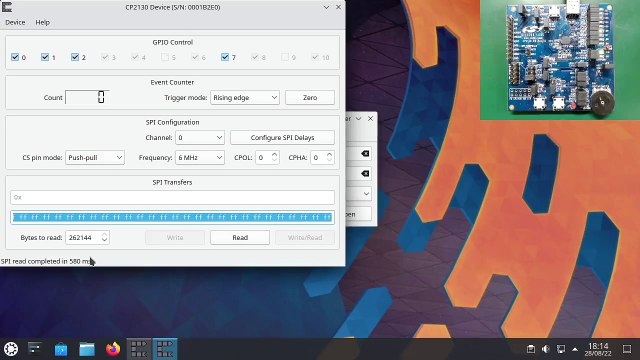Toggle GPIO 10 checkbox
Viewport: 640px width, 360px height.
click(315, 57)
